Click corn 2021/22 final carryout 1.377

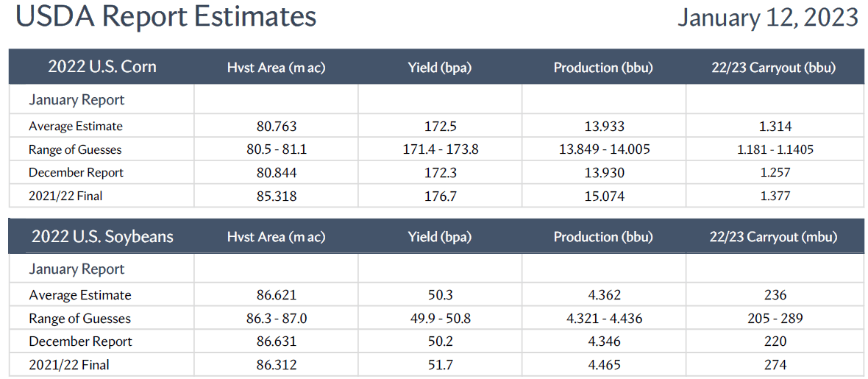click(x=775, y=196)
